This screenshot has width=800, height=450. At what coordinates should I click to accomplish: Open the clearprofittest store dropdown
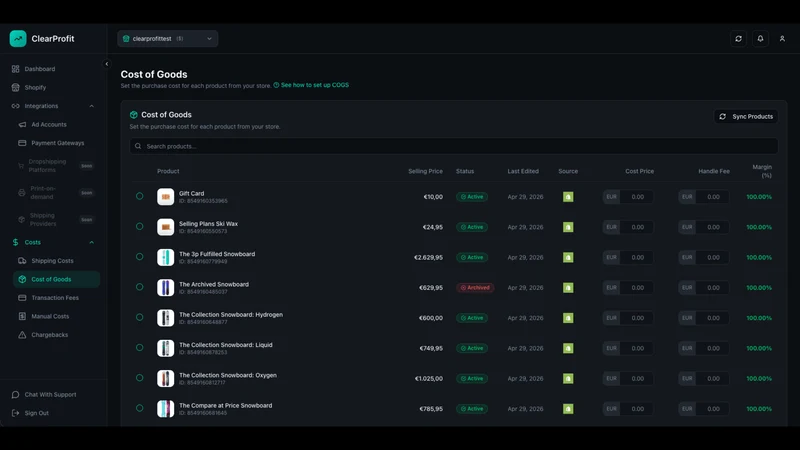pos(167,38)
